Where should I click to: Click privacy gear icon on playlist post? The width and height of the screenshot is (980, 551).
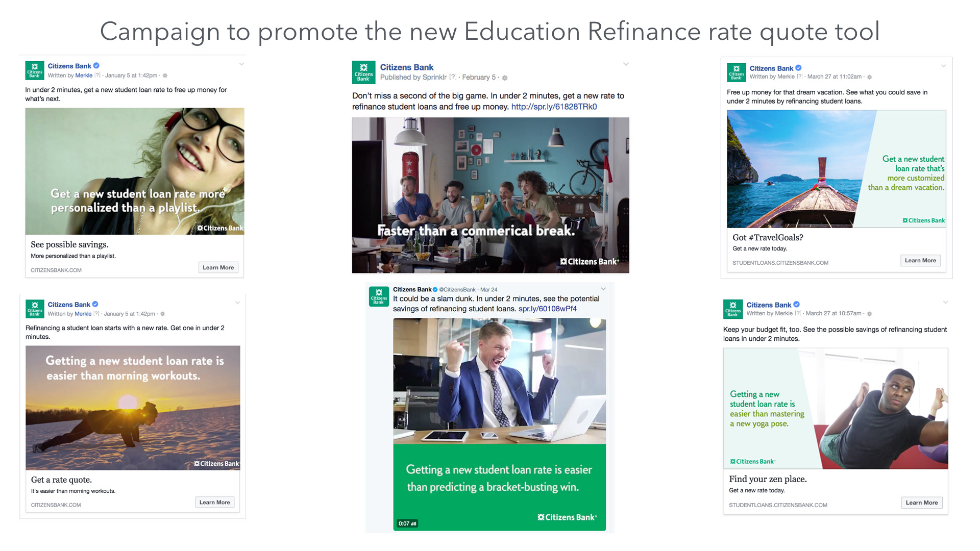165,76
